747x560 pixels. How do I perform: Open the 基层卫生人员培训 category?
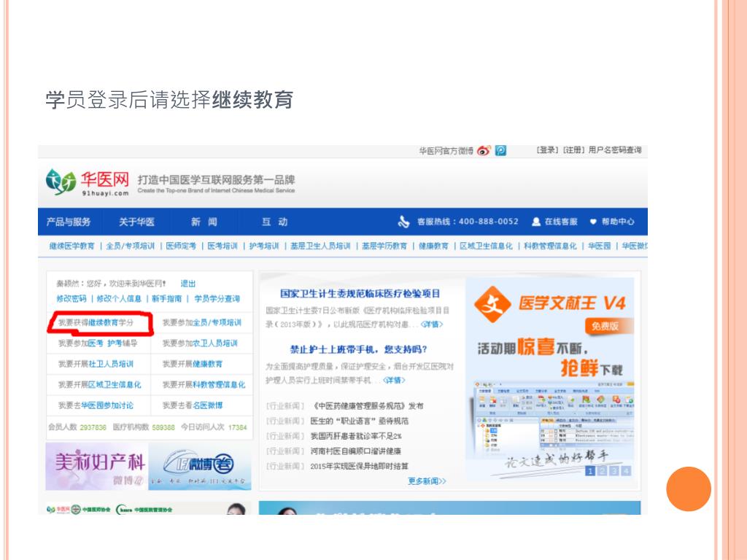pos(320,246)
